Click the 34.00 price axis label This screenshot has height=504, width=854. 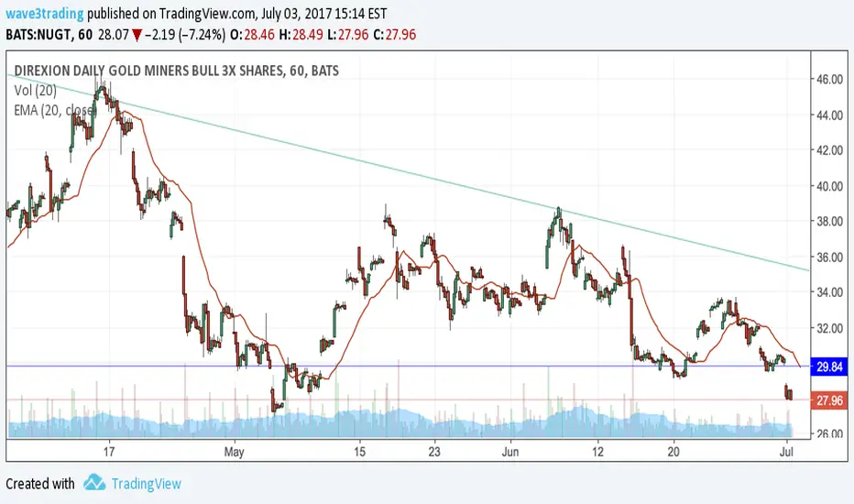pos(829,292)
